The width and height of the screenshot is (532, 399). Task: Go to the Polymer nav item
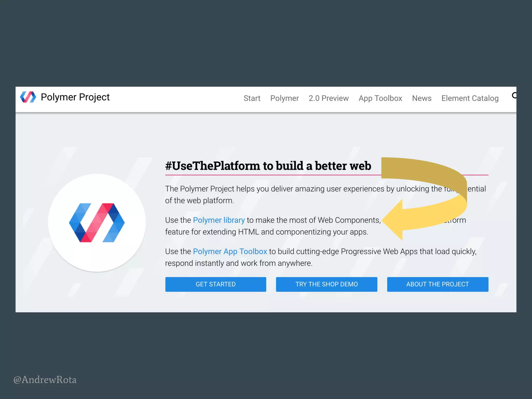point(284,98)
